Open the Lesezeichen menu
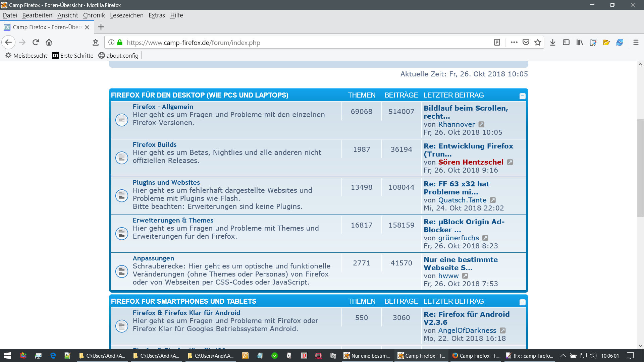The height and width of the screenshot is (362, 644). [127, 15]
